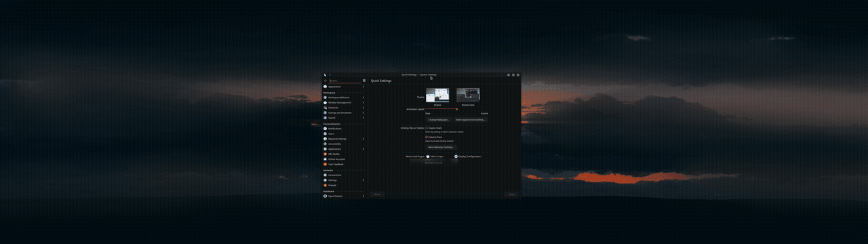This screenshot has height=244, width=868.
Task: Expand the Workspace Behavior arrow
Action: pos(363,98)
